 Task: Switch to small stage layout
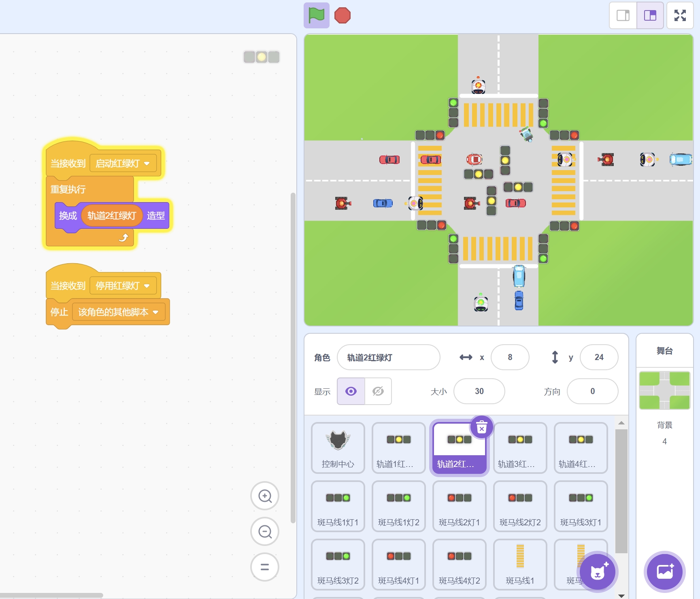[623, 15]
